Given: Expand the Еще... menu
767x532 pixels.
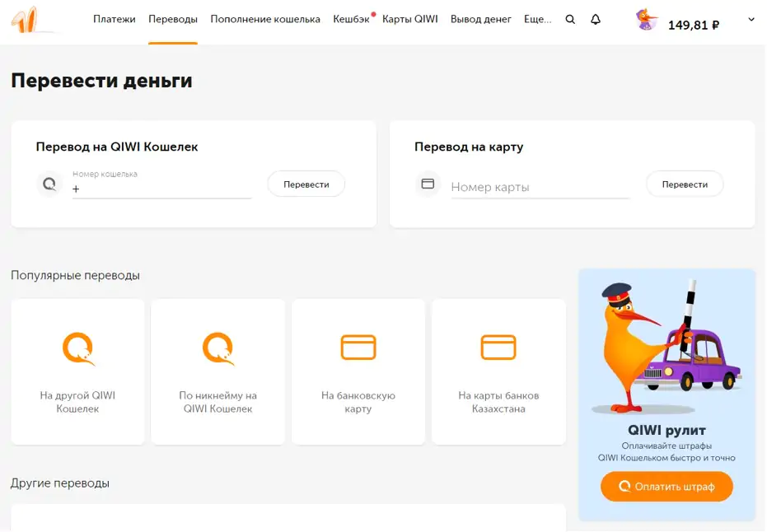Looking at the screenshot, I should pyautogui.click(x=538, y=19).
